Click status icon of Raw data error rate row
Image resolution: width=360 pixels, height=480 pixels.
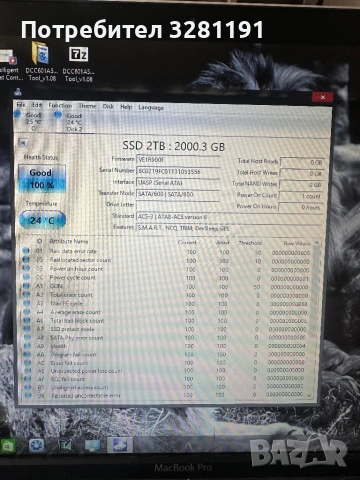26,250
